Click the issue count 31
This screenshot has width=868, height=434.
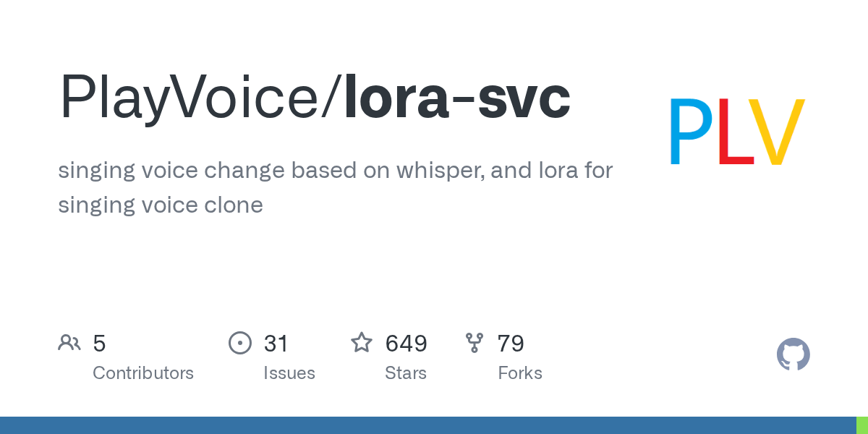276,344
